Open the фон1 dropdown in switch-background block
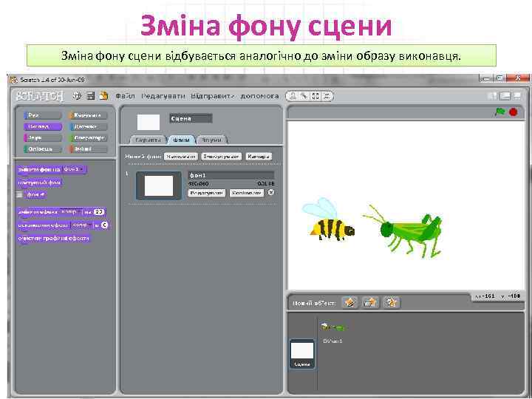The image size is (532, 399). click(74, 169)
